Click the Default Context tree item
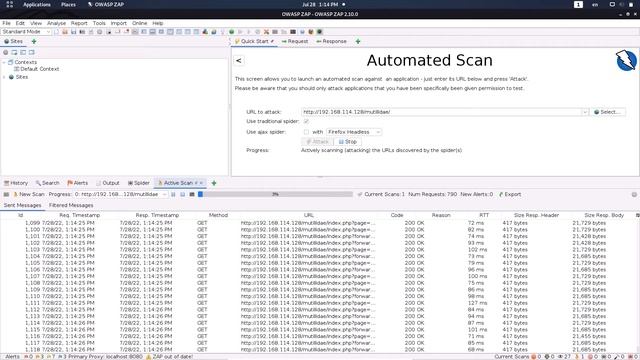This screenshot has width=640, height=360. click(36, 69)
